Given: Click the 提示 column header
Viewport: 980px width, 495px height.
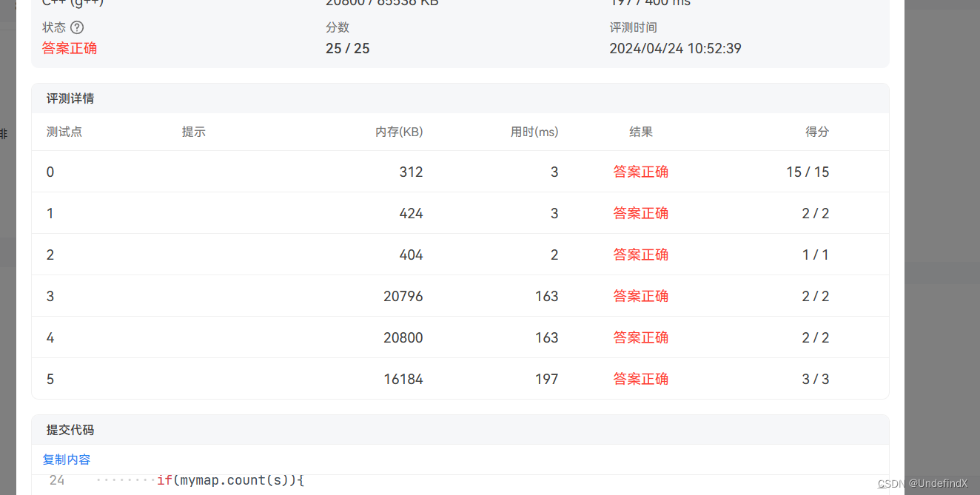Looking at the screenshot, I should coord(194,131).
